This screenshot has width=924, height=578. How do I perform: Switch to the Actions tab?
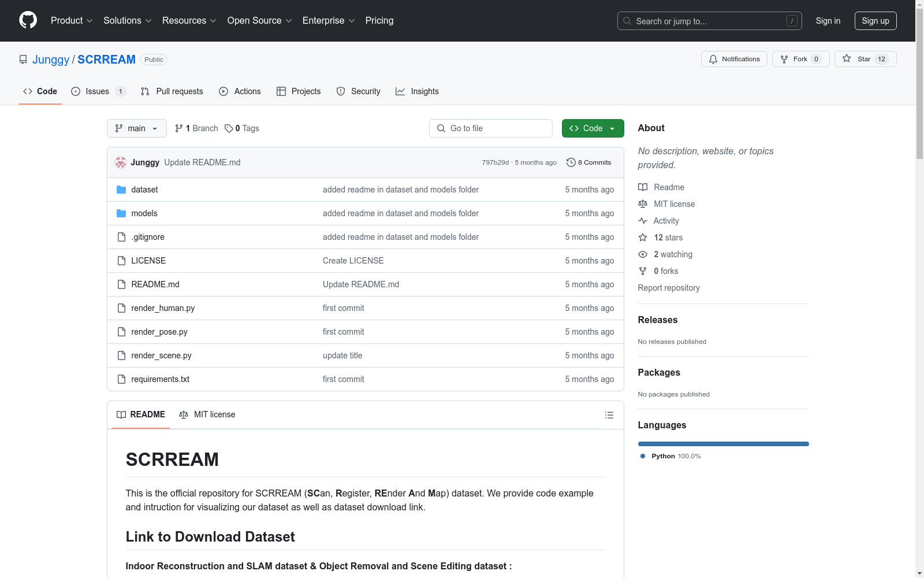(x=240, y=91)
